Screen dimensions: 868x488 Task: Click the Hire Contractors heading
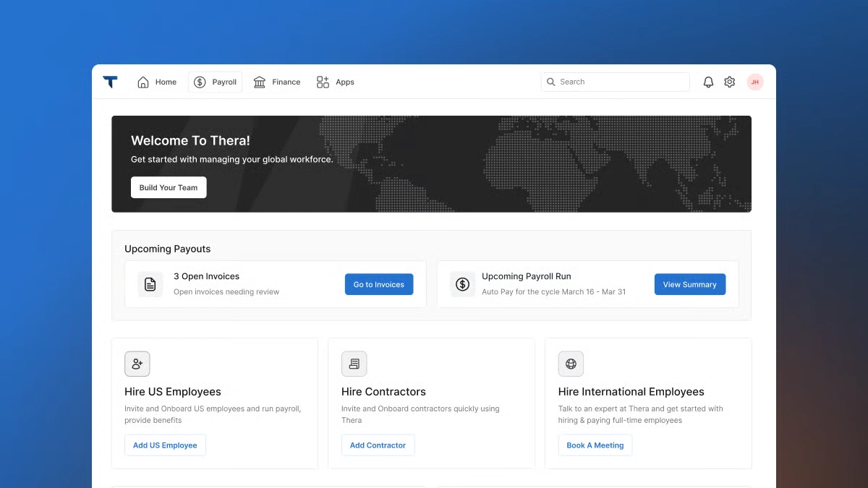[x=383, y=392]
